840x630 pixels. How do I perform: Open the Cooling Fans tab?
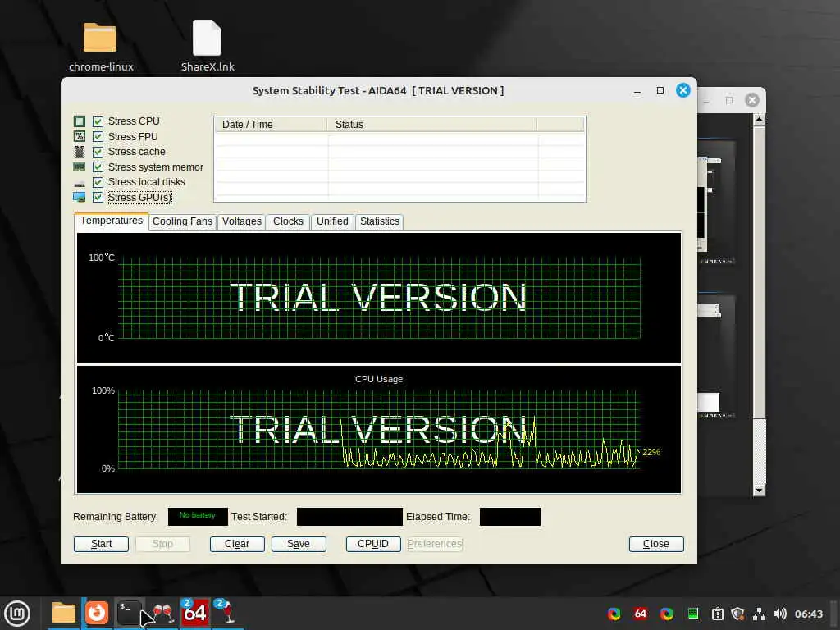tap(182, 221)
